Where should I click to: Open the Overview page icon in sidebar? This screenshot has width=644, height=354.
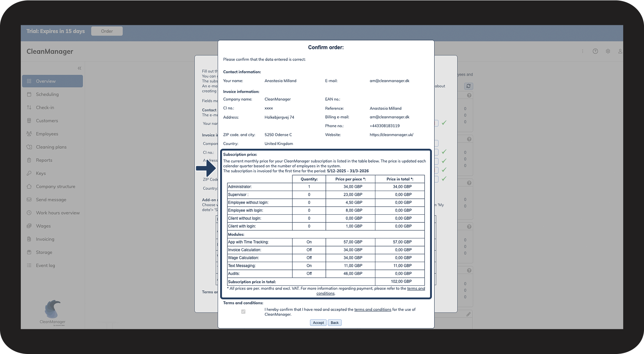[x=29, y=81]
